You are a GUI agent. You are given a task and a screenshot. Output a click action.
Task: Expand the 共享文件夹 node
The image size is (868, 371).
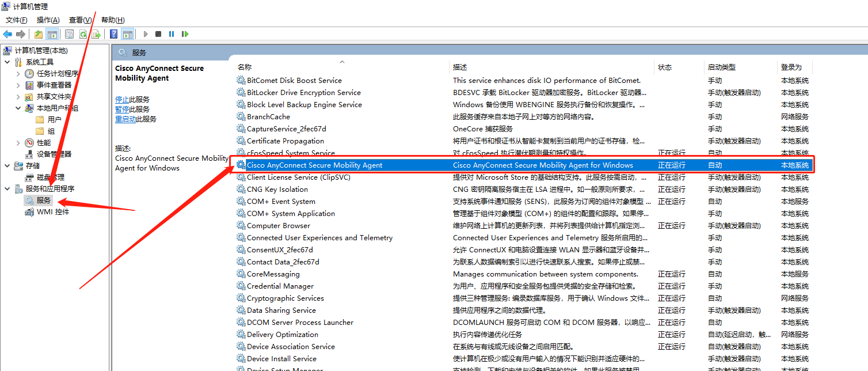pos(18,97)
